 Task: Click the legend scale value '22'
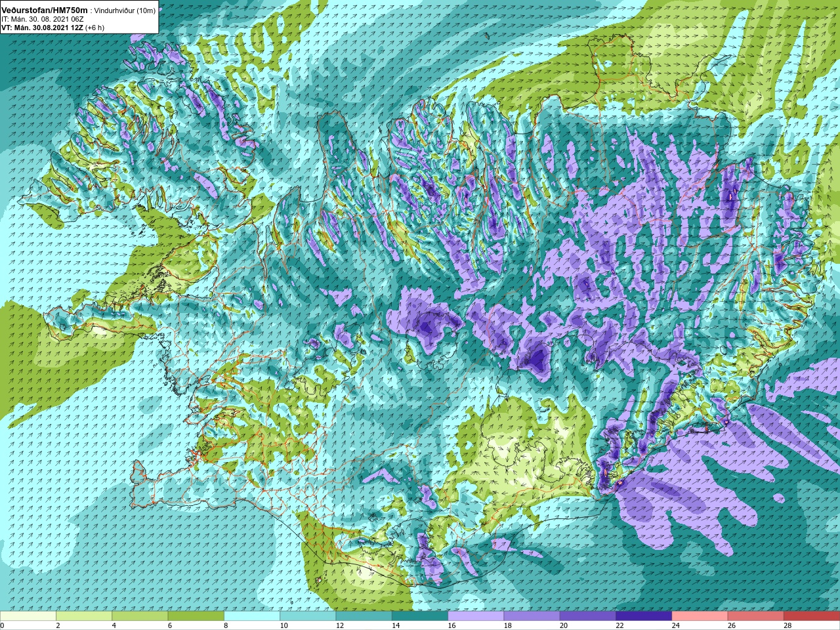click(x=619, y=625)
